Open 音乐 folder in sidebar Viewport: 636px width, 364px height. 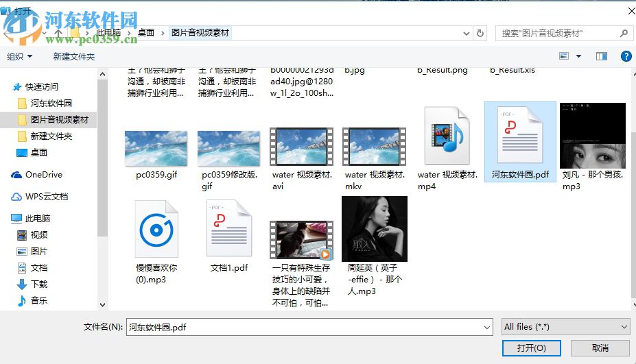pos(39,301)
